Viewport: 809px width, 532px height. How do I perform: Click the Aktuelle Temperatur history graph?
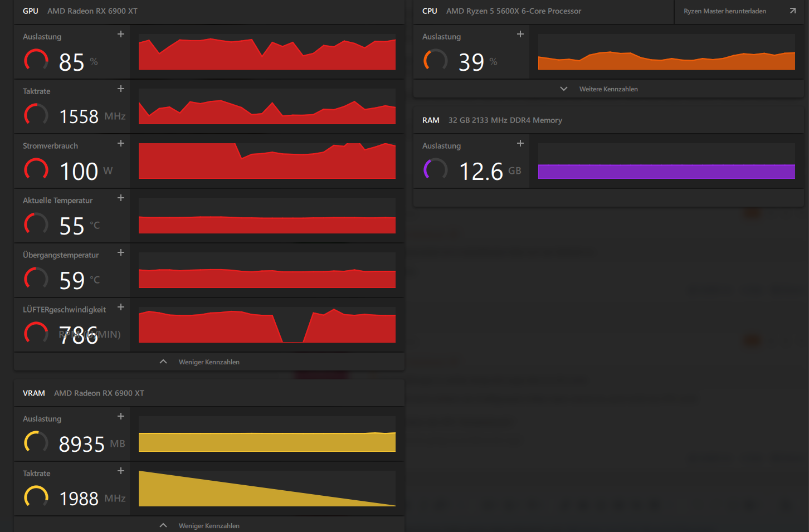267,216
